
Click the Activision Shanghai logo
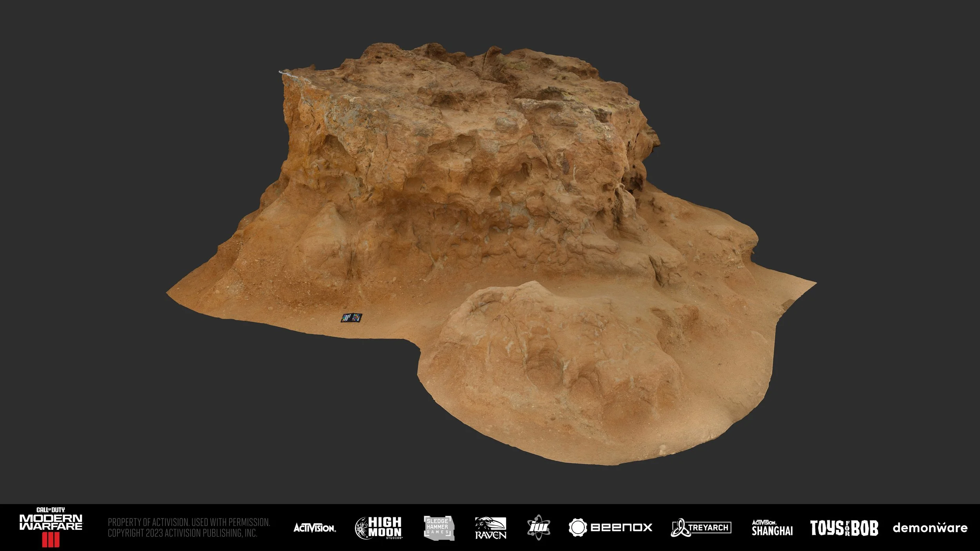(x=772, y=527)
